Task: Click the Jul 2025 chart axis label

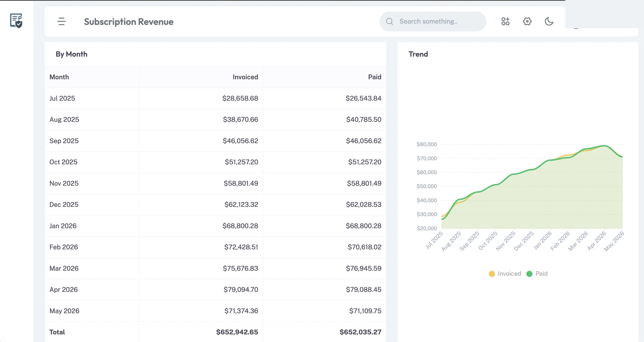Action: 434,240
